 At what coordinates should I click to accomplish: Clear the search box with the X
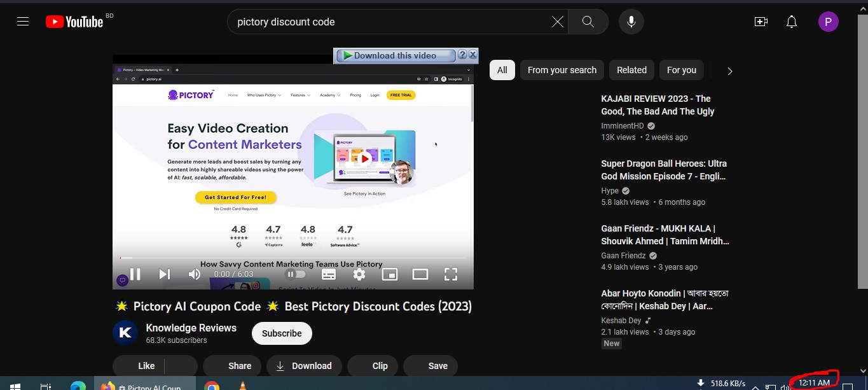tap(557, 22)
